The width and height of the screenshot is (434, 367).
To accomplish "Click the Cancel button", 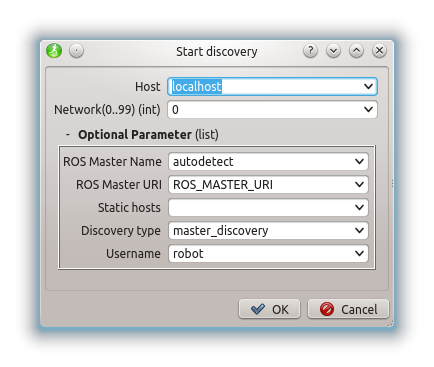I will click(x=348, y=309).
